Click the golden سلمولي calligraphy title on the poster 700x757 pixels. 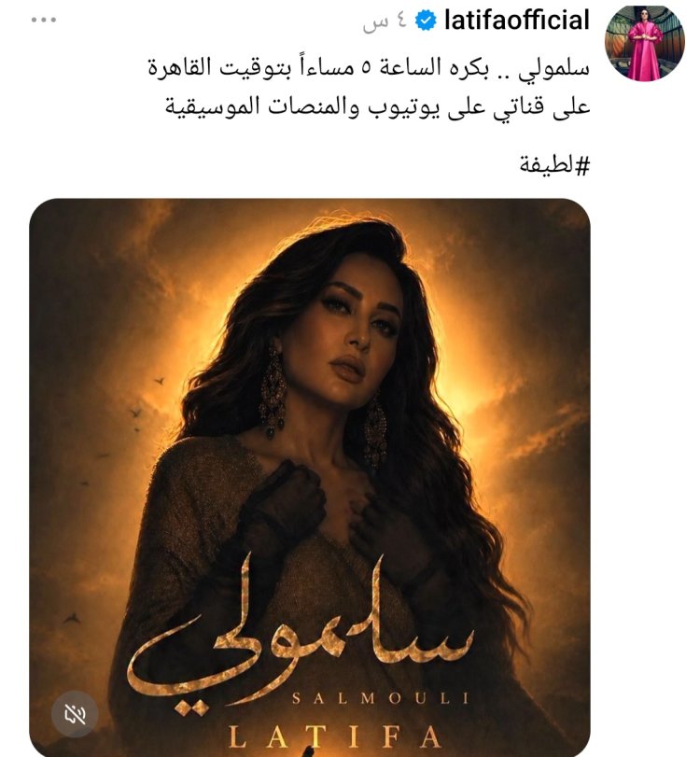(301, 636)
